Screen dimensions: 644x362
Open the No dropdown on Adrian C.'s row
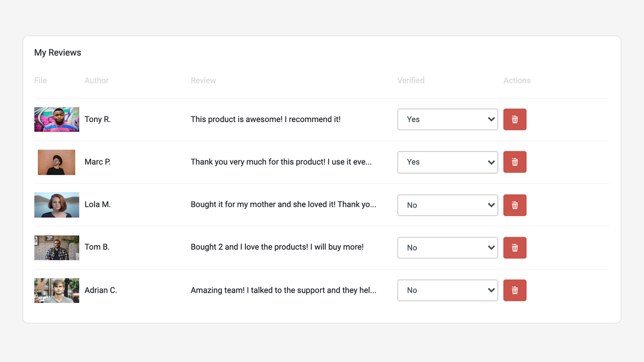click(447, 290)
